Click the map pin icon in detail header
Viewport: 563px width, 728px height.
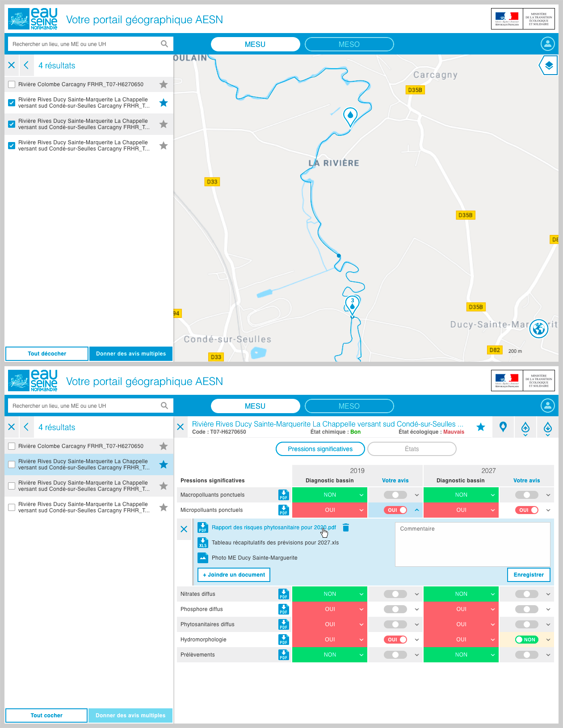[503, 427]
